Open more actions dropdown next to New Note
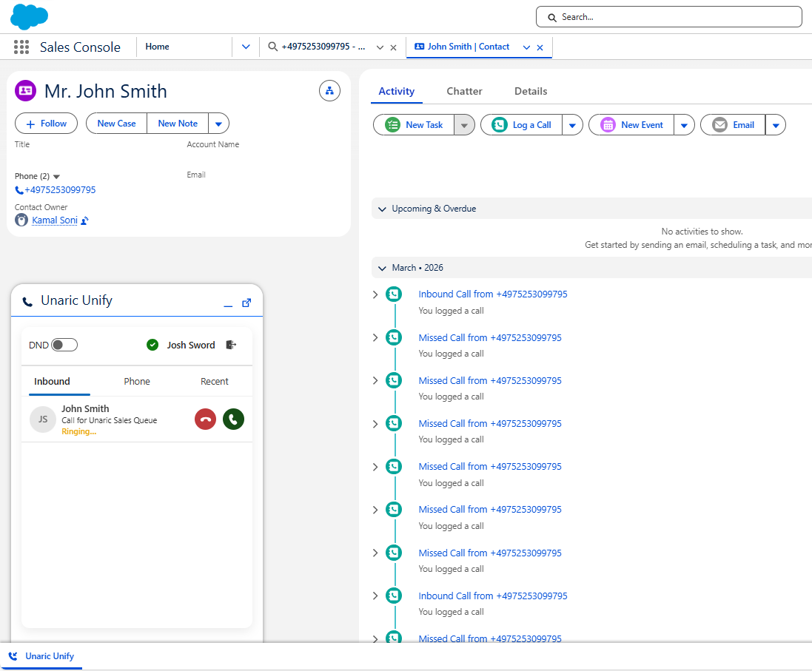 (218, 124)
